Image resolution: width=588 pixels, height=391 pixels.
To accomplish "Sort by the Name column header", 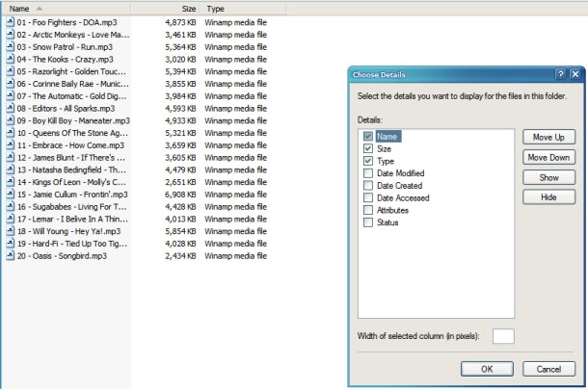I will (66, 9).
